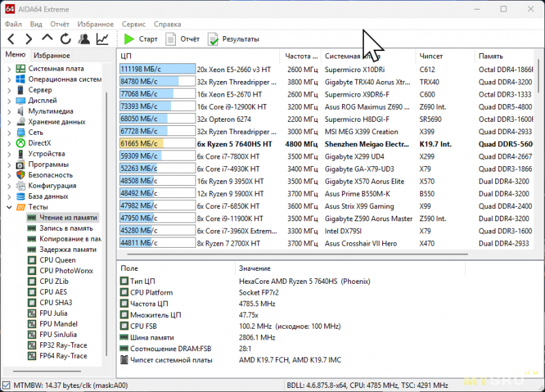
Task: Click the results list vertical scrollbar
Action: click(538, 76)
